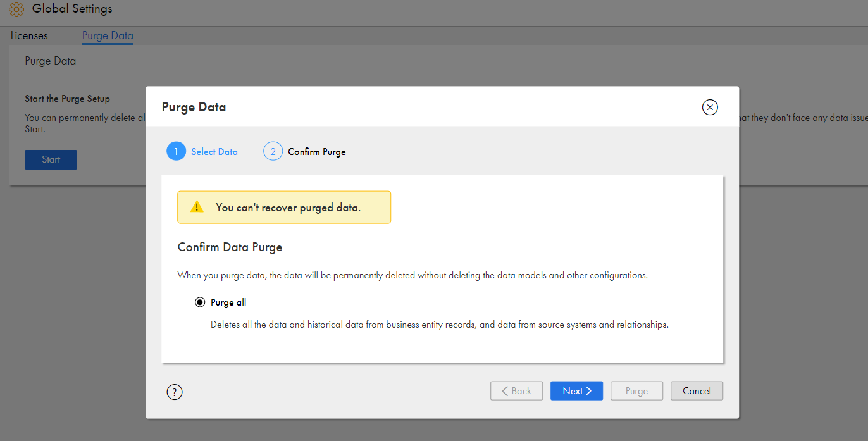
Task: Cancel the Purge Data dialog
Action: [x=697, y=391]
